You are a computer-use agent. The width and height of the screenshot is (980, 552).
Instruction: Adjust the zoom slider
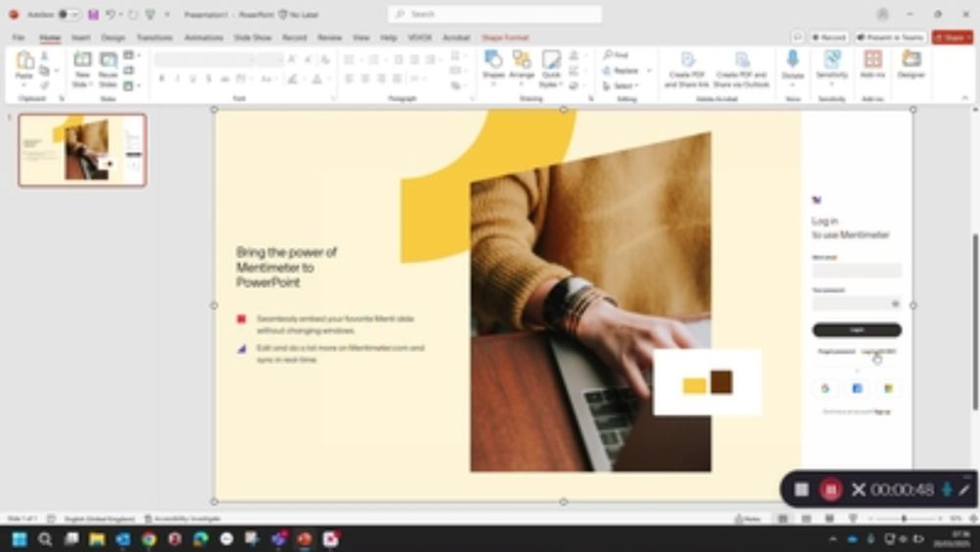click(x=904, y=519)
